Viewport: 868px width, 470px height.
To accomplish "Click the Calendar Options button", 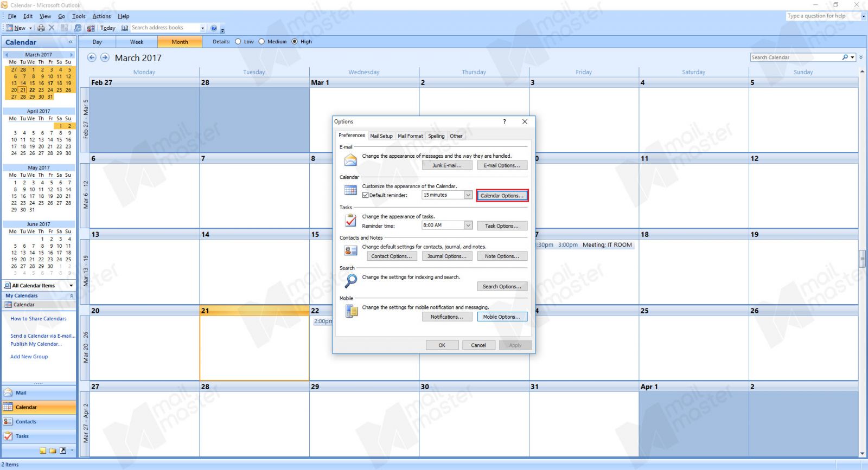I will pos(502,196).
